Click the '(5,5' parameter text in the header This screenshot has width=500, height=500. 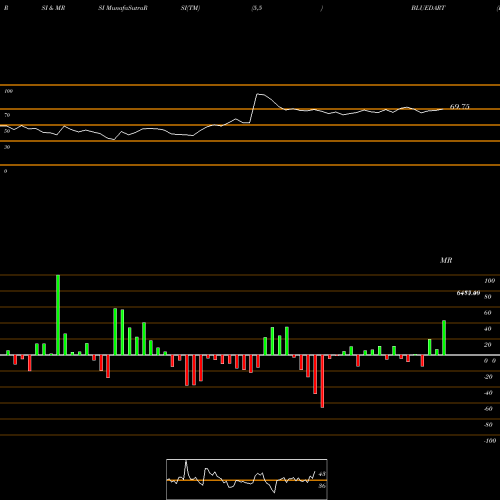pos(257,8)
